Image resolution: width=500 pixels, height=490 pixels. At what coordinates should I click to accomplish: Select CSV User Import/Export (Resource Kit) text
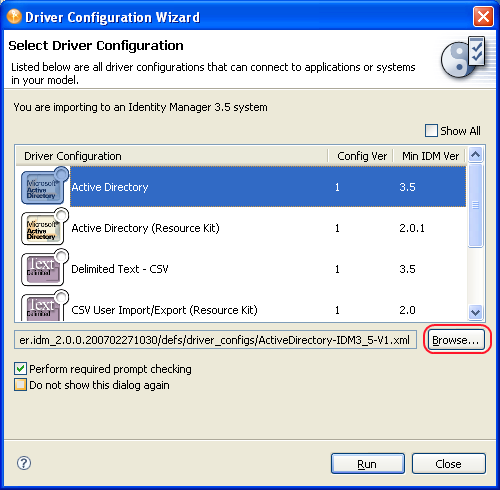[x=165, y=310]
